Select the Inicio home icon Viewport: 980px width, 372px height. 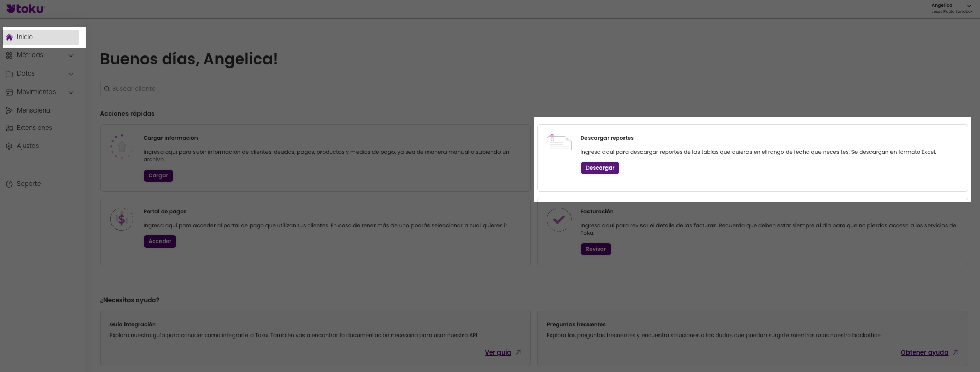click(x=9, y=37)
